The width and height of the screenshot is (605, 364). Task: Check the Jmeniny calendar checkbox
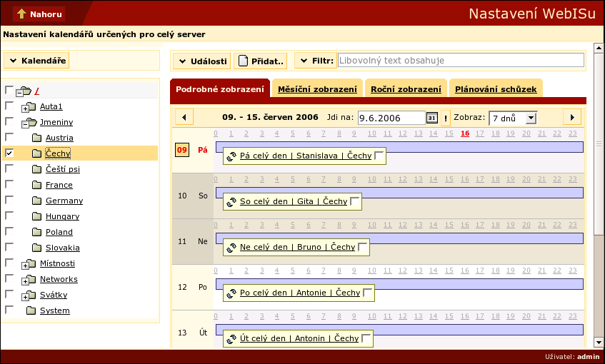point(9,121)
